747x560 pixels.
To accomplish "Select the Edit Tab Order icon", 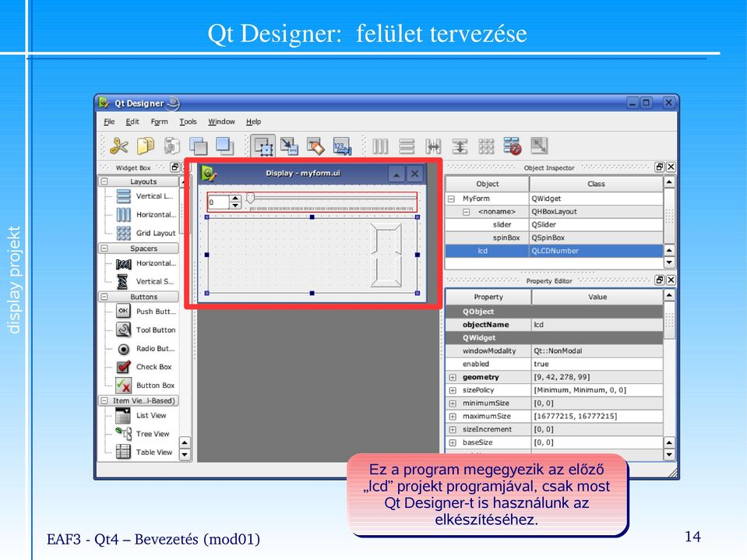I will 342,146.
